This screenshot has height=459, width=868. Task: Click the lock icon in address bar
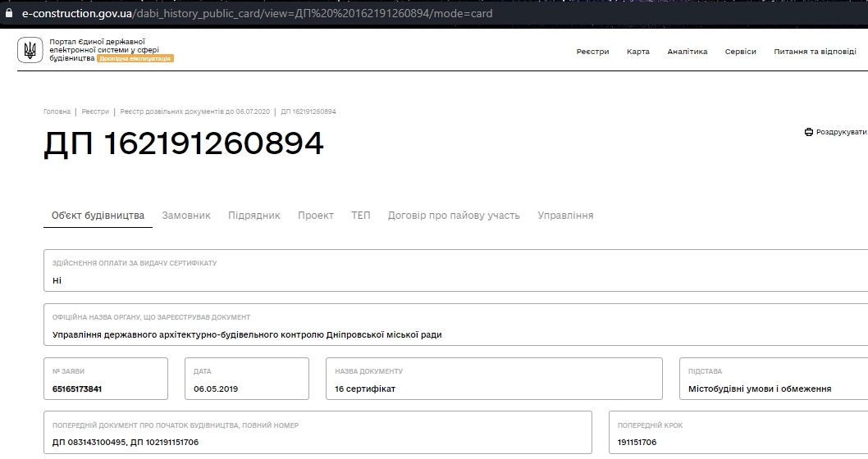click(8, 13)
